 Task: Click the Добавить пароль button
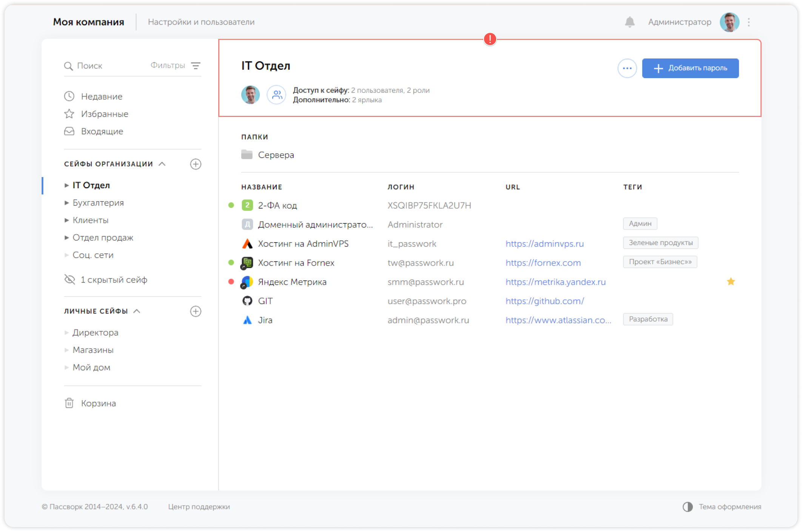coord(690,68)
